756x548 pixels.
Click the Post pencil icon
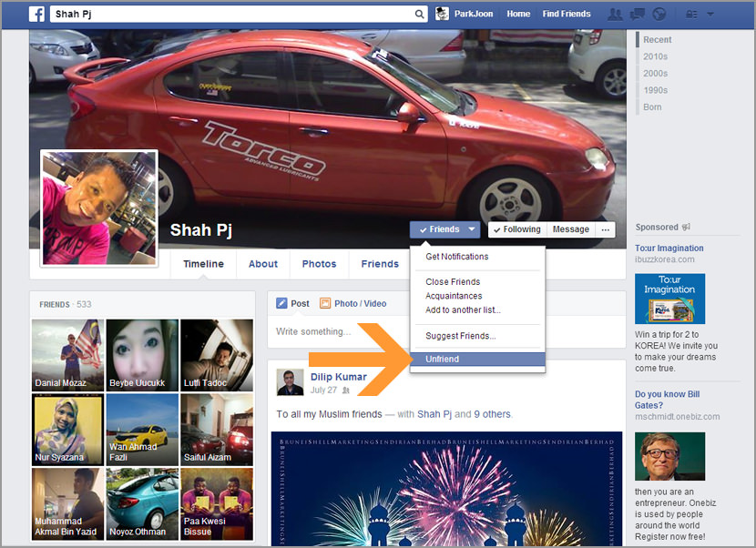282,303
